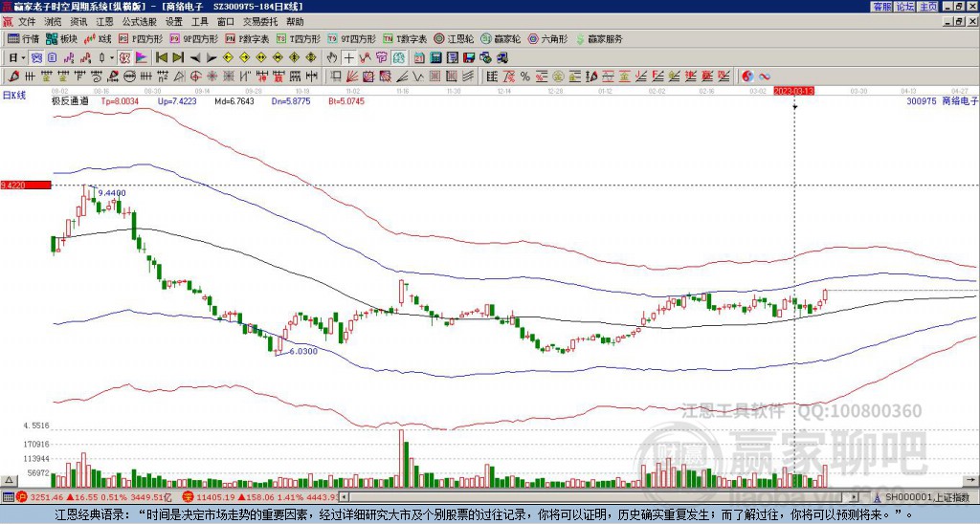Open the 行情 quotes view

24,38
